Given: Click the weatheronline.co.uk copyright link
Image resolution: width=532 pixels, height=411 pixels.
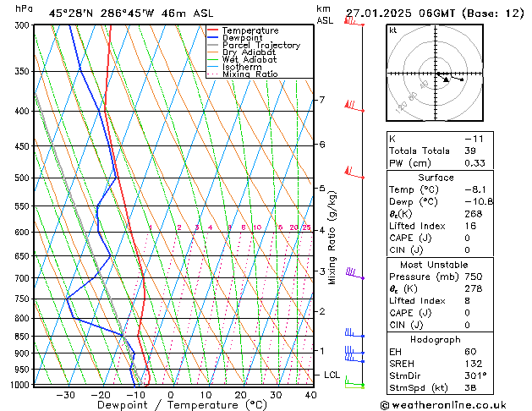Looking at the screenshot, I should pos(443,405).
